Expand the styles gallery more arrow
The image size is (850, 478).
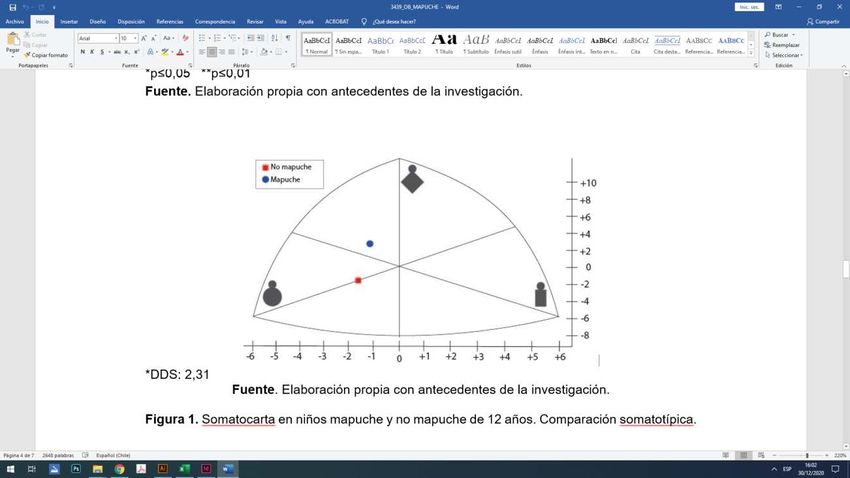751,53
